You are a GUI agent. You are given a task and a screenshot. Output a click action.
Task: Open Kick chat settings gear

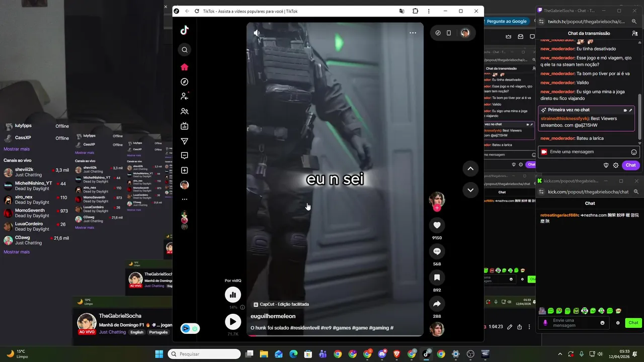click(618, 323)
